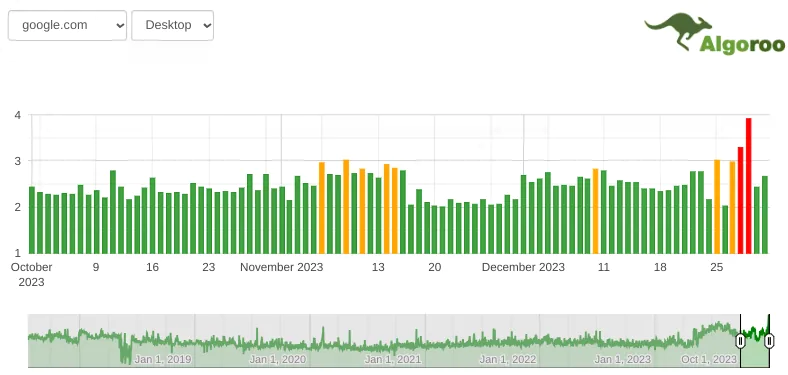
Task: Grab the right handle of the range navigator
Action: tap(769, 341)
